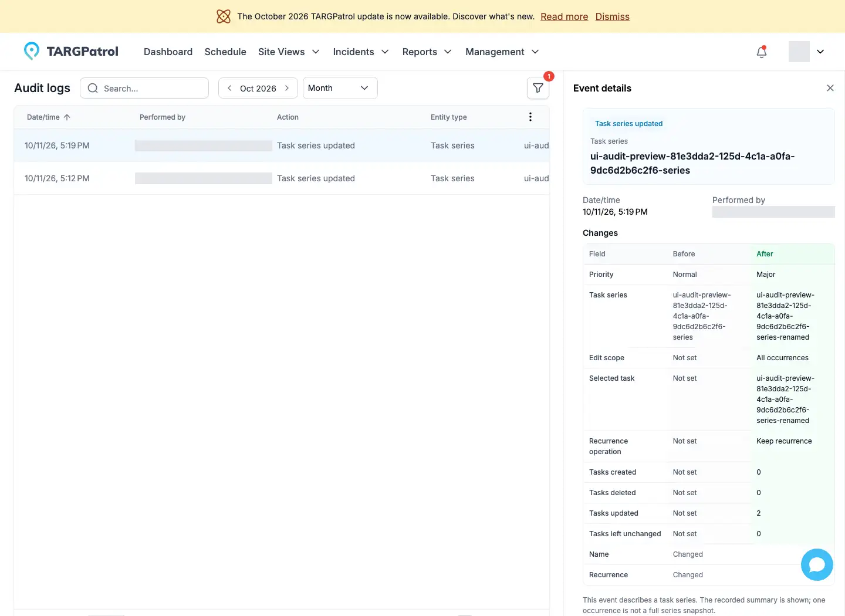The image size is (845, 616).
Task: Open the chat support bubble
Action: click(817, 564)
